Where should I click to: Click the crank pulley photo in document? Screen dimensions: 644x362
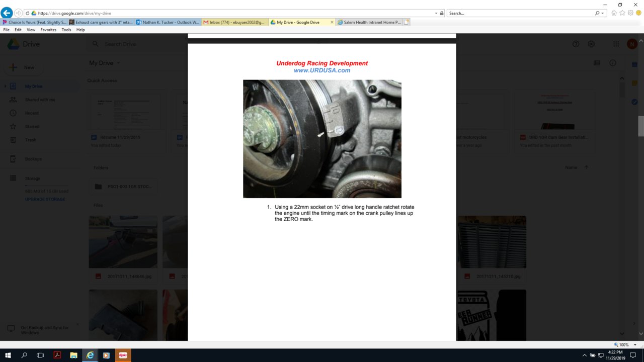(x=322, y=139)
